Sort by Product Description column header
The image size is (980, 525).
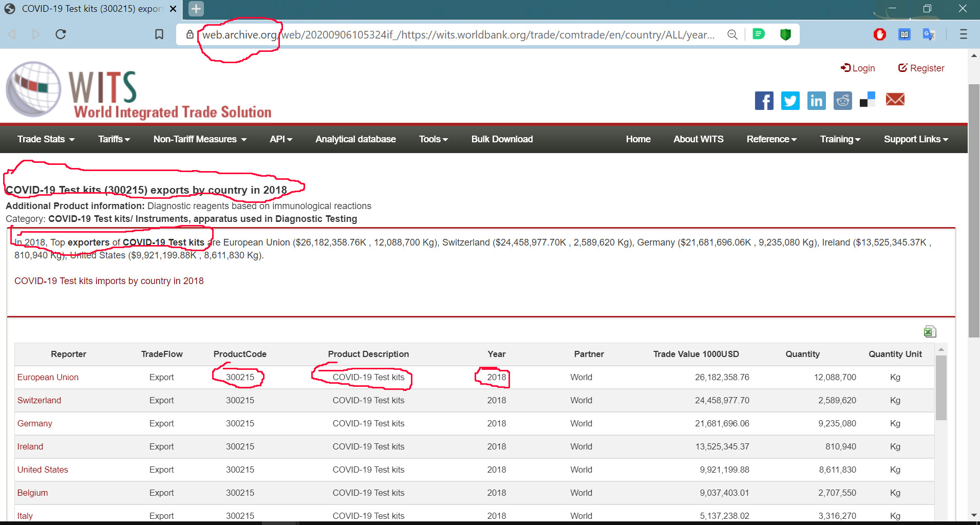point(368,354)
